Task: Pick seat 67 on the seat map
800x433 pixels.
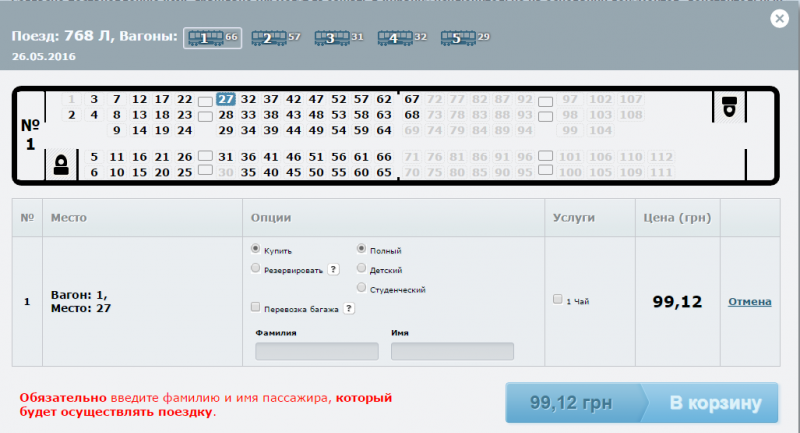Action: point(411,99)
